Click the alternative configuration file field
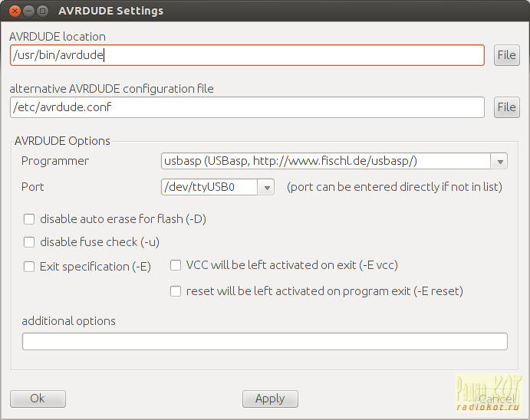530x420 pixels. 247,107
